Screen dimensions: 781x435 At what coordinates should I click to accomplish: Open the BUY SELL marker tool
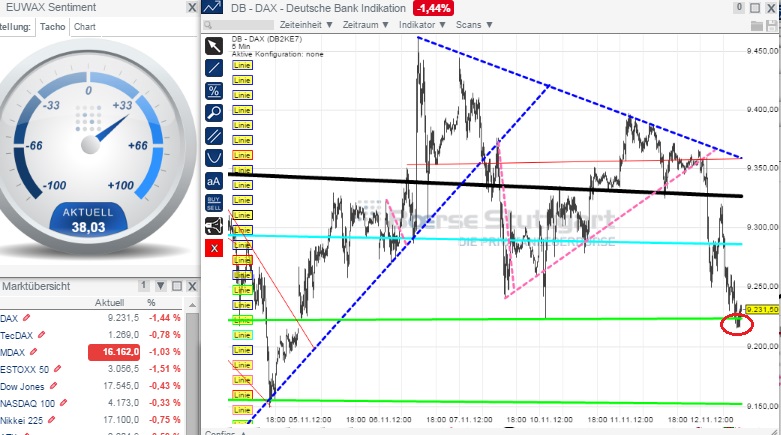(214, 203)
